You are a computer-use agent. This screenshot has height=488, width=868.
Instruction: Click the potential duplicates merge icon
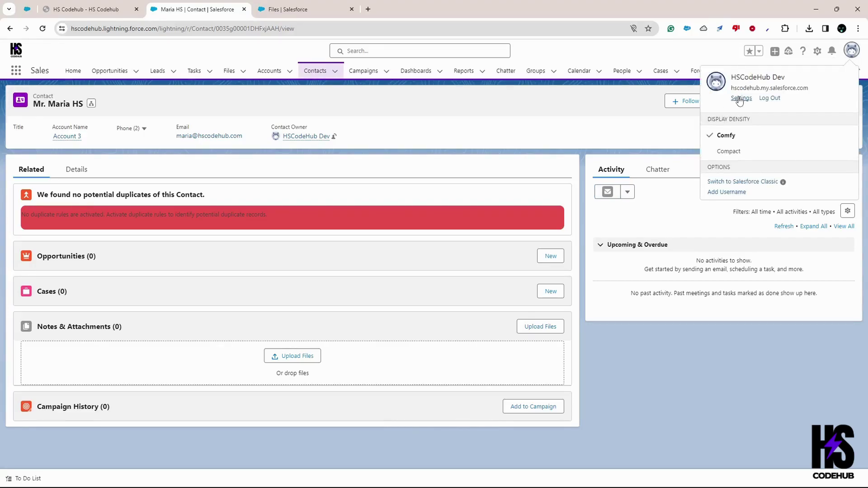point(26,195)
